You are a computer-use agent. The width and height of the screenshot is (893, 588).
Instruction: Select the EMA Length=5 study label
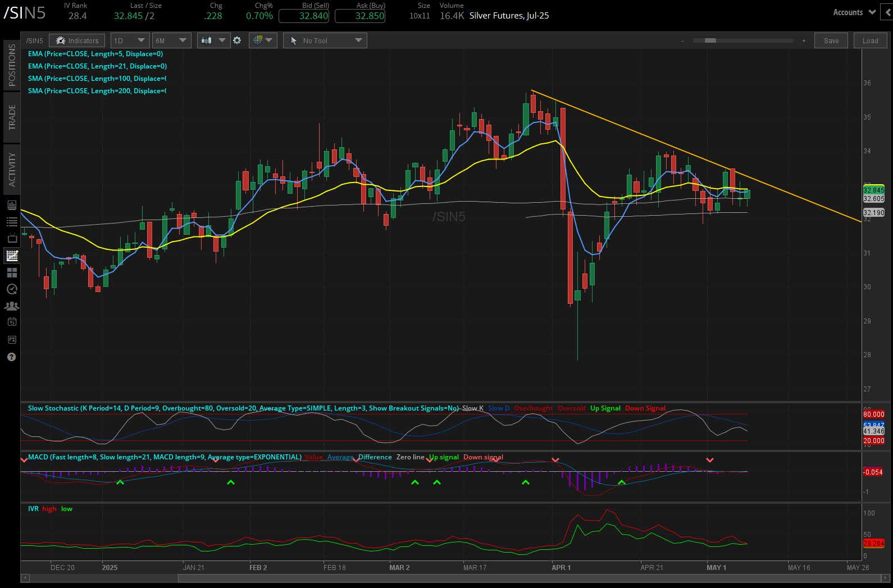pos(95,54)
